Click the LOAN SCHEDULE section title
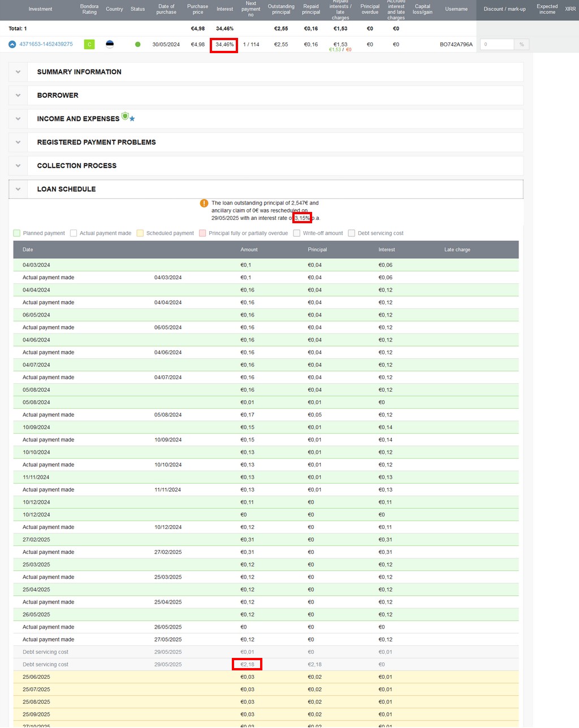579x728 pixels. [67, 189]
